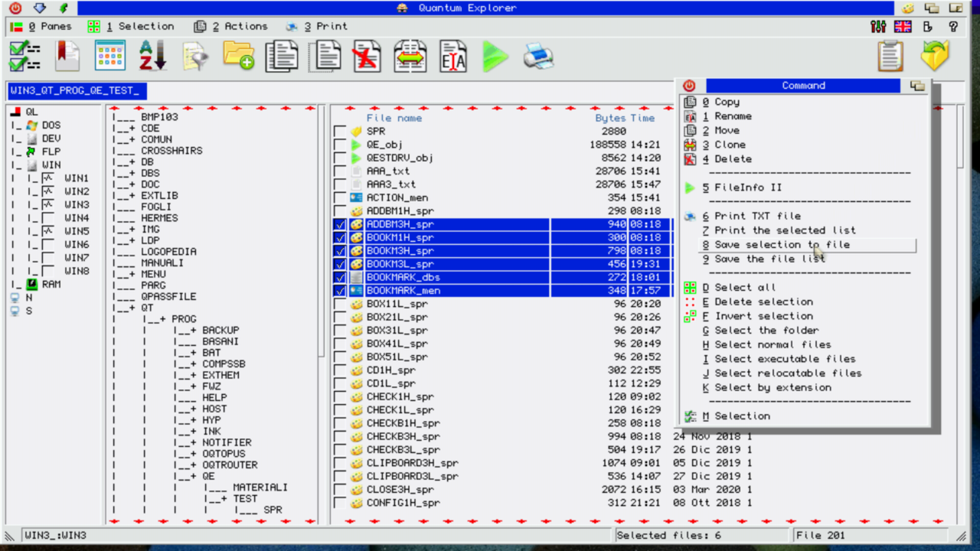
Task: Click the delete file toolbar icon
Action: [367, 57]
